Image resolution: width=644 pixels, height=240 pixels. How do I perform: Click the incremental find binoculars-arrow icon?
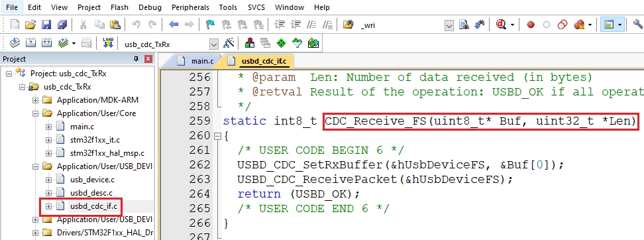(x=479, y=25)
